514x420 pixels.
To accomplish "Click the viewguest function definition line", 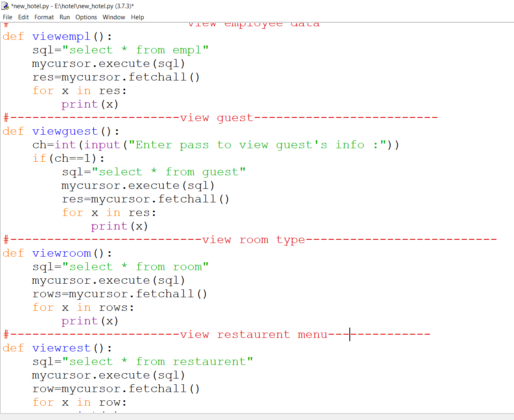I will (x=65, y=131).
